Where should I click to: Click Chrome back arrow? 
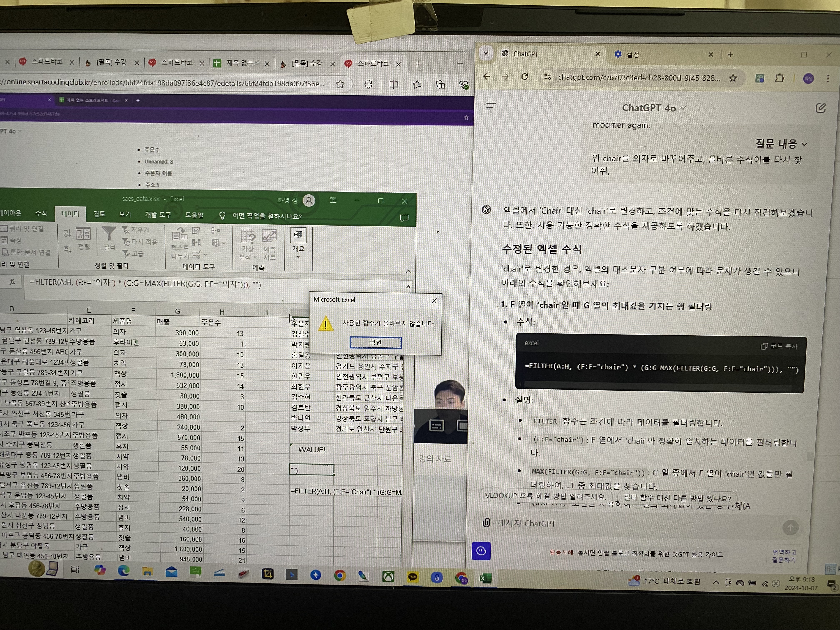tap(486, 76)
